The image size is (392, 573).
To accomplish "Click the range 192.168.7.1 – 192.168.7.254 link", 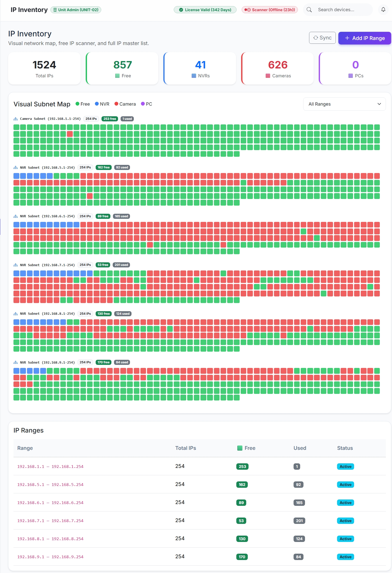I will click(x=50, y=521).
